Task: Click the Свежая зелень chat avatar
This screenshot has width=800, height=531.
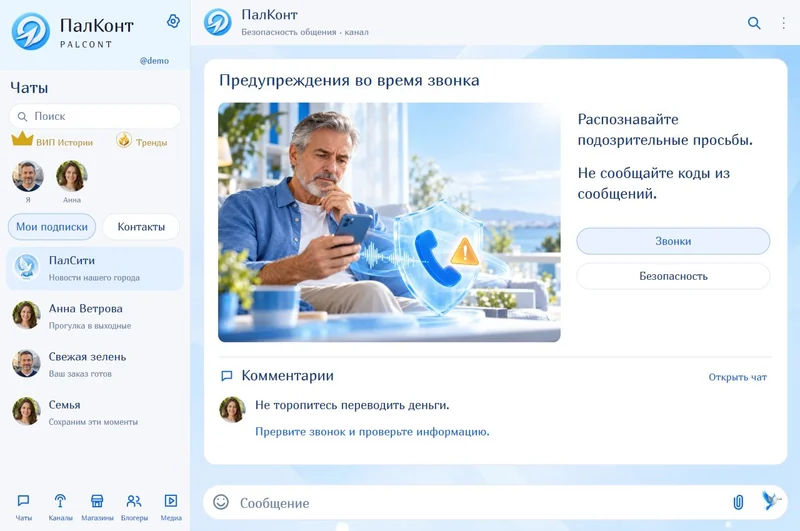Action: click(x=26, y=363)
